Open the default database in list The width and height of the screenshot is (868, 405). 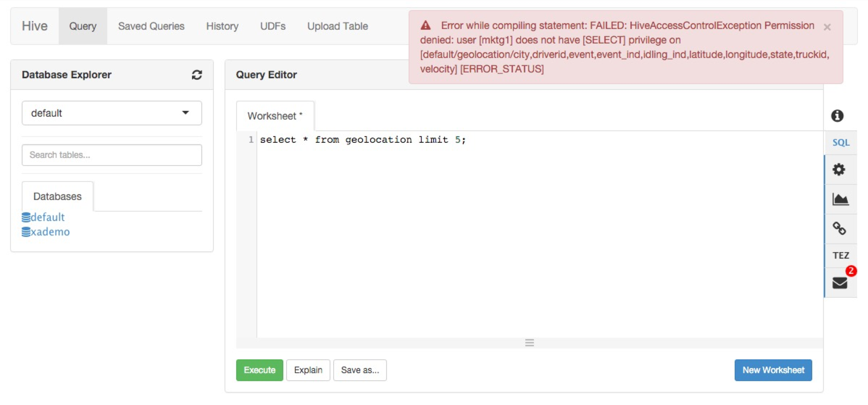pos(43,217)
